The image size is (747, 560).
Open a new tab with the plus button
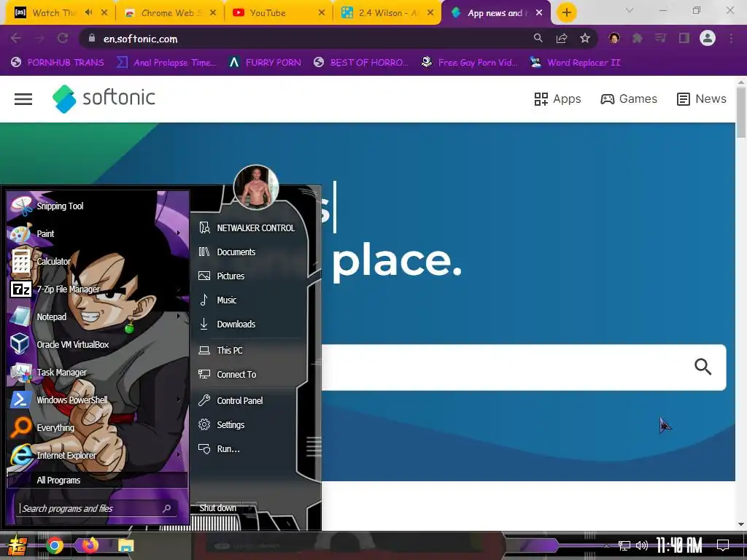(x=566, y=13)
